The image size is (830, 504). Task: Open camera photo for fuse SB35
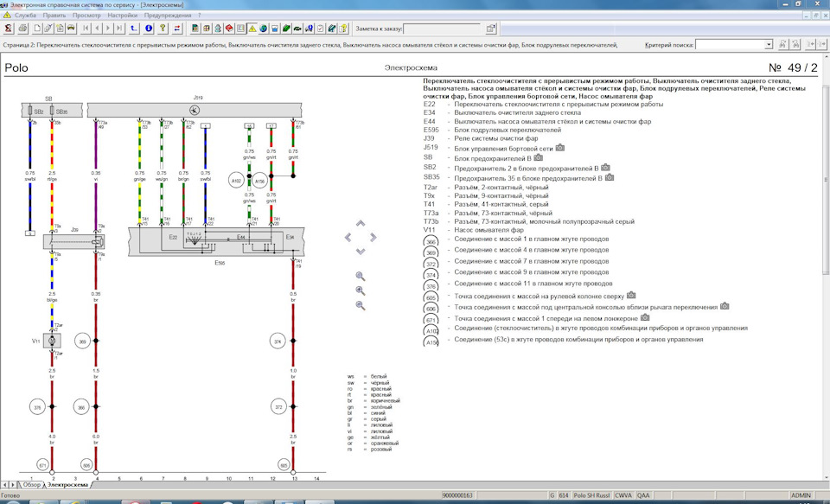coord(610,177)
